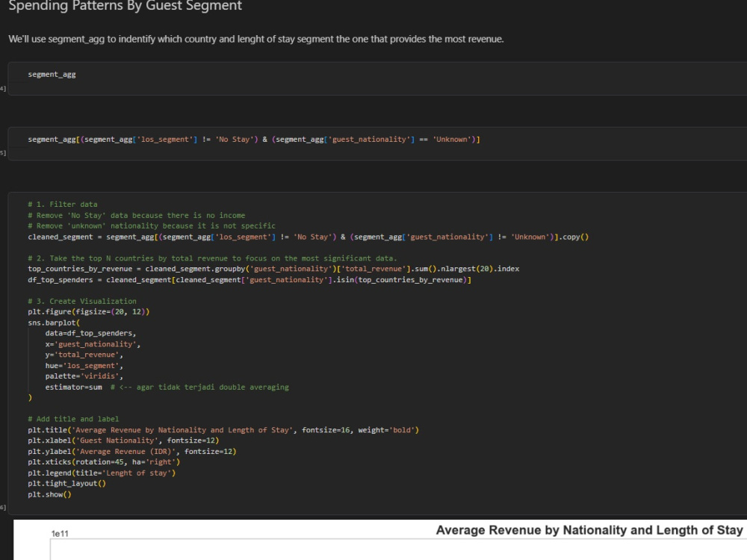
Task: Click the plt.legend(title='Lenght of stay') line
Action: 102,473
